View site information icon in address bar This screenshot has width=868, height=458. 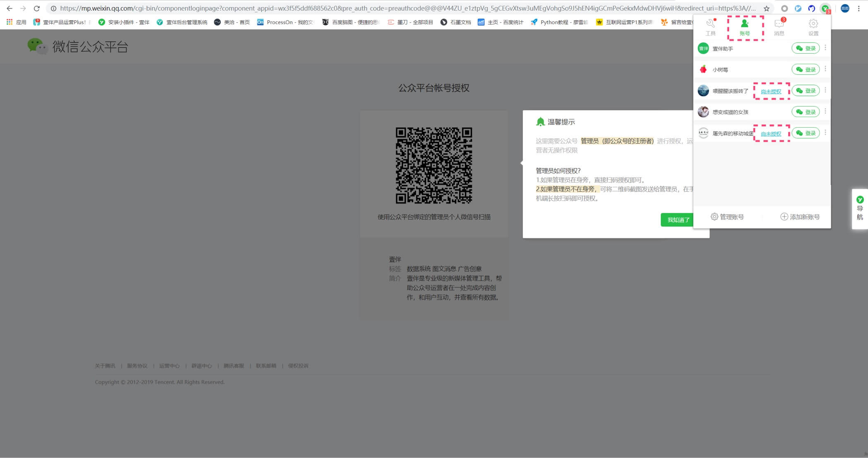coord(53,8)
